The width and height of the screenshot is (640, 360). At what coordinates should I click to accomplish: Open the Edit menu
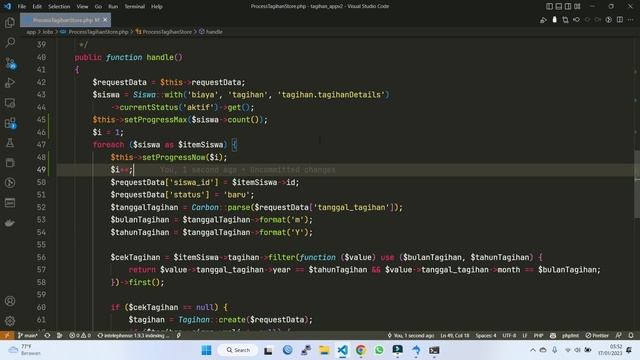tap(37, 6)
